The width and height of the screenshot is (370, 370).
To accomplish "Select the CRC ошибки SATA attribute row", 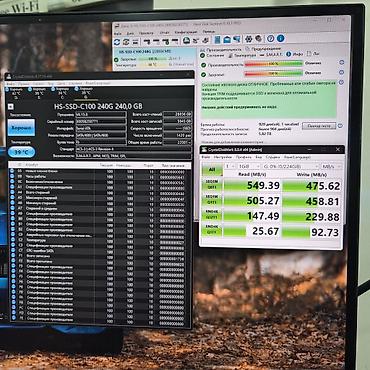I will tap(100, 251).
